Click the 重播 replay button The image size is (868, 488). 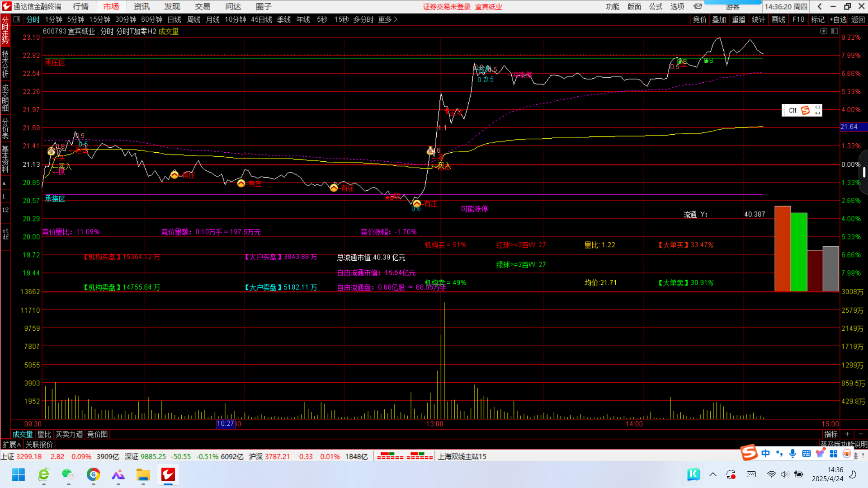[x=739, y=19]
